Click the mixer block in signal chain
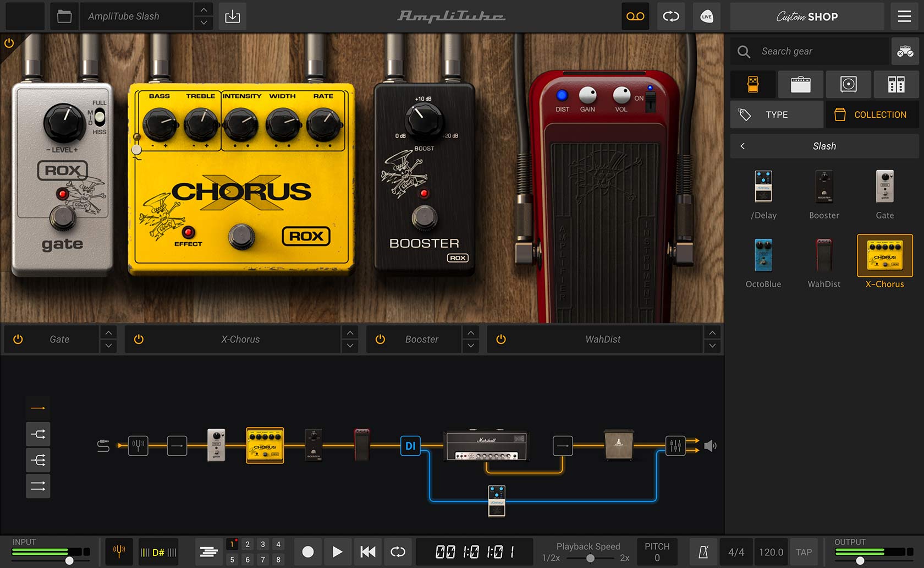This screenshot has width=924, height=568. coord(675,446)
